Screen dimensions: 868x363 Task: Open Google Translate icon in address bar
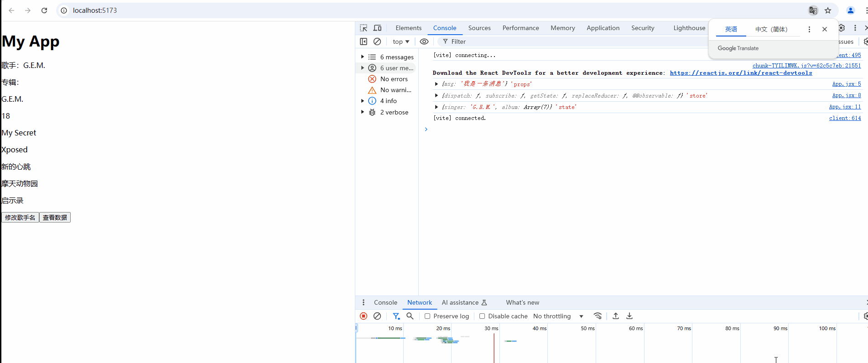click(x=813, y=10)
